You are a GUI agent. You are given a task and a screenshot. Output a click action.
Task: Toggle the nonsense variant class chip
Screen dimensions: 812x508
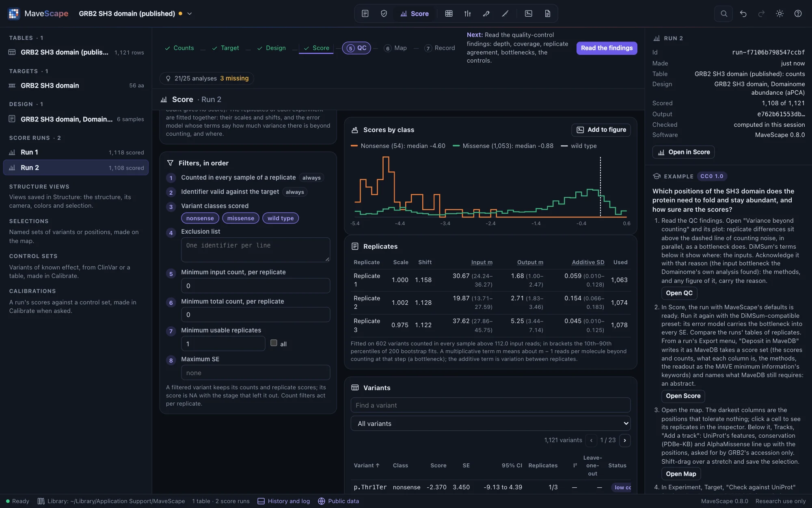[200, 218]
